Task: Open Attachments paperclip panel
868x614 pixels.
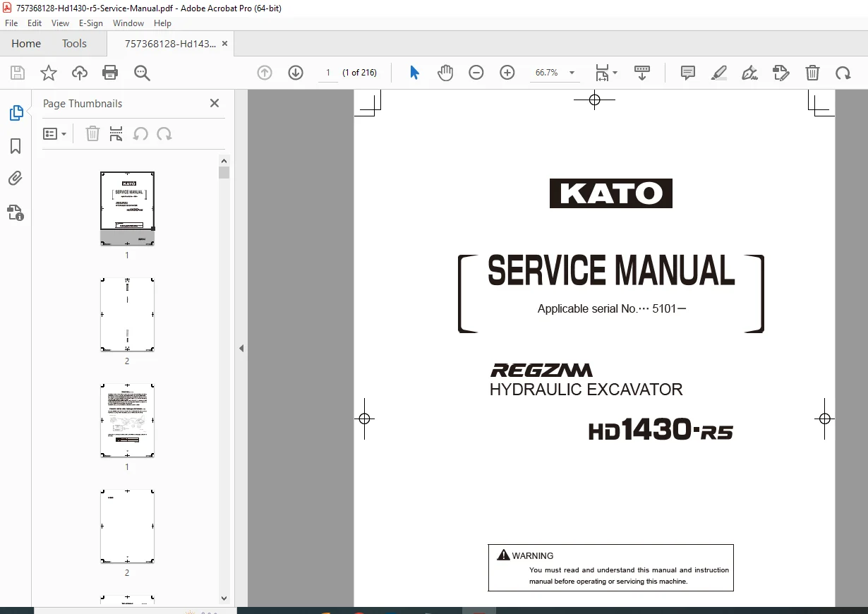Action: point(16,178)
